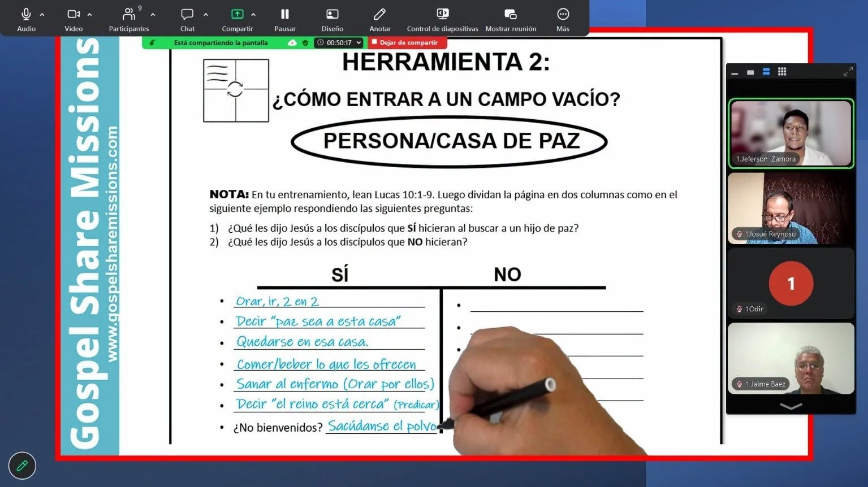Open the meeting timer 00:50:17 dropdown
Image resolution: width=868 pixels, height=487 pixels.
339,42
